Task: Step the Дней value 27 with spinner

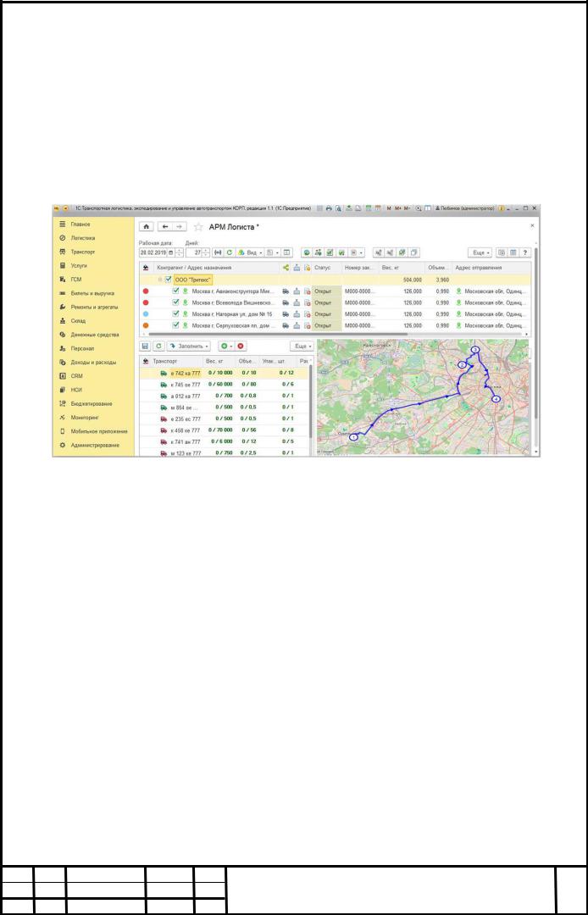Action: [x=205, y=252]
